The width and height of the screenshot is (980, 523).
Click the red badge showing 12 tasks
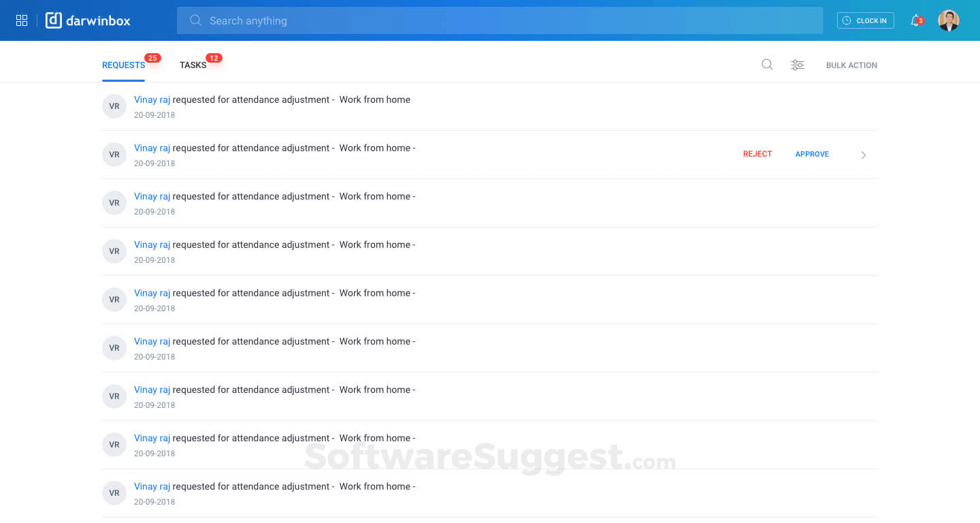click(214, 58)
